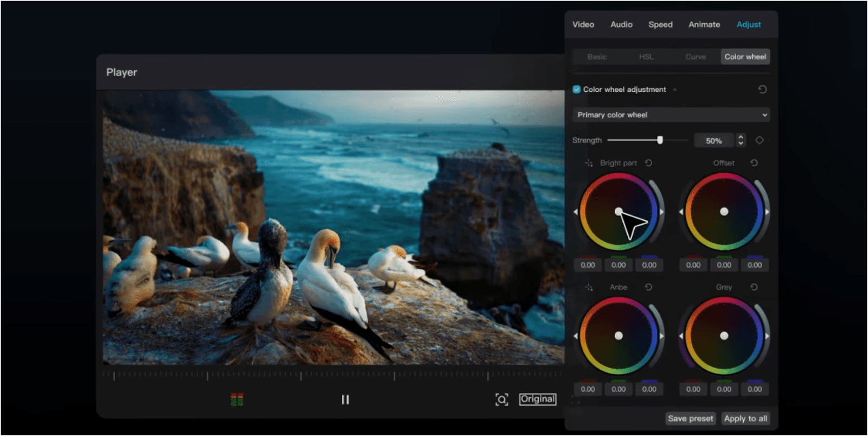The height and width of the screenshot is (436, 868).
Task: Click the Offset color wheel center
Action: tap(724, 212)
